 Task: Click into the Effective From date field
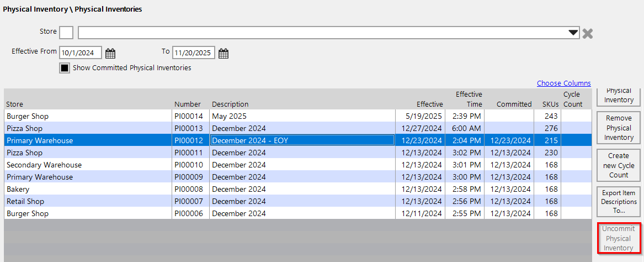pyautogui.click(x=81, y=53)
